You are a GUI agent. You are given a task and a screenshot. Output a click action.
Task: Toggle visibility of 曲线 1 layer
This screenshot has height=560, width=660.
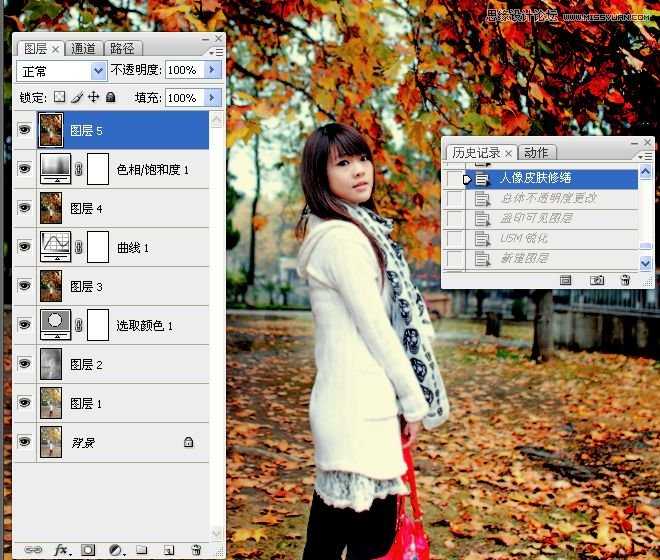click(x=24, y=246)
